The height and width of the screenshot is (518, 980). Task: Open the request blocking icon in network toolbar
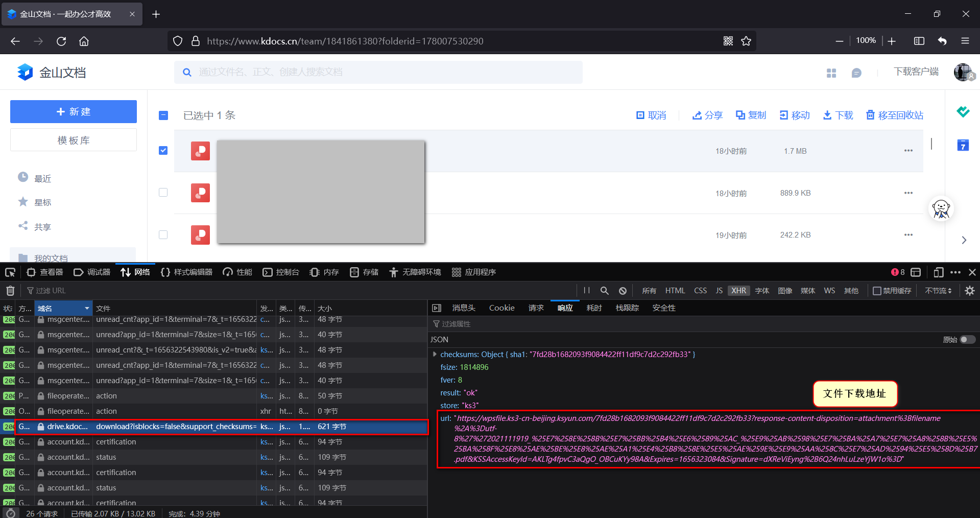click(623, 291)
